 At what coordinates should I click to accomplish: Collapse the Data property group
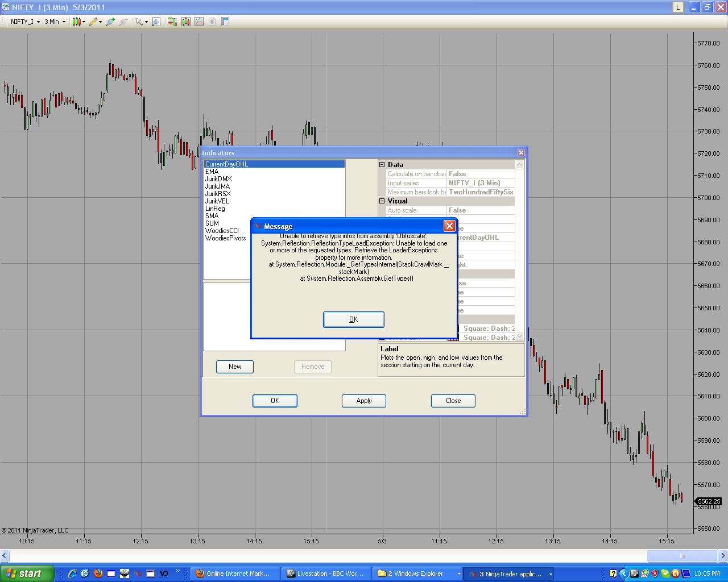382,165
